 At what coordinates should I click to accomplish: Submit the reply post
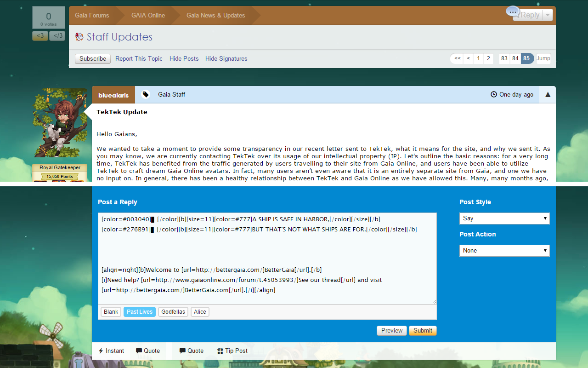pos(423,330)
